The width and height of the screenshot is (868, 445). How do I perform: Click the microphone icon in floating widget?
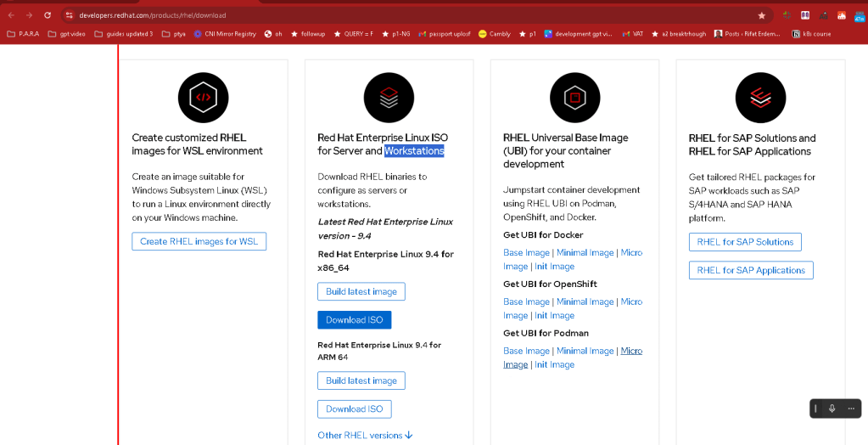pos(832,408)
